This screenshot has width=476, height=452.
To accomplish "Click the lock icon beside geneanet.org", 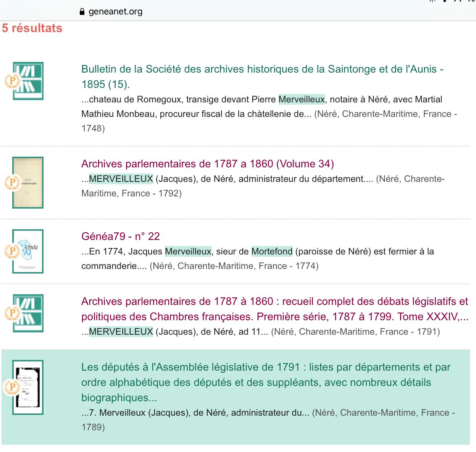I will (x=82, y=11).
